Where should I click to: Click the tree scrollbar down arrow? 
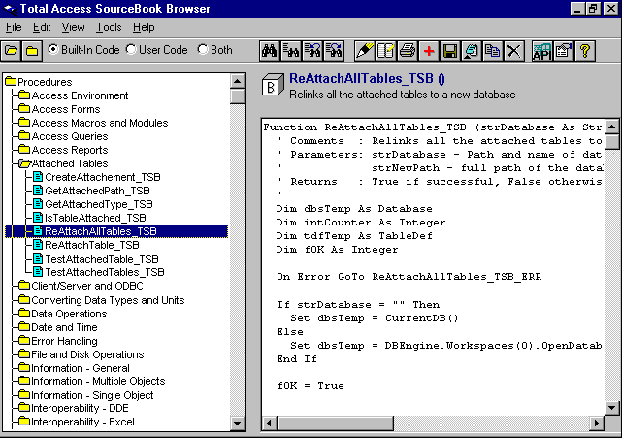[237, 423]
